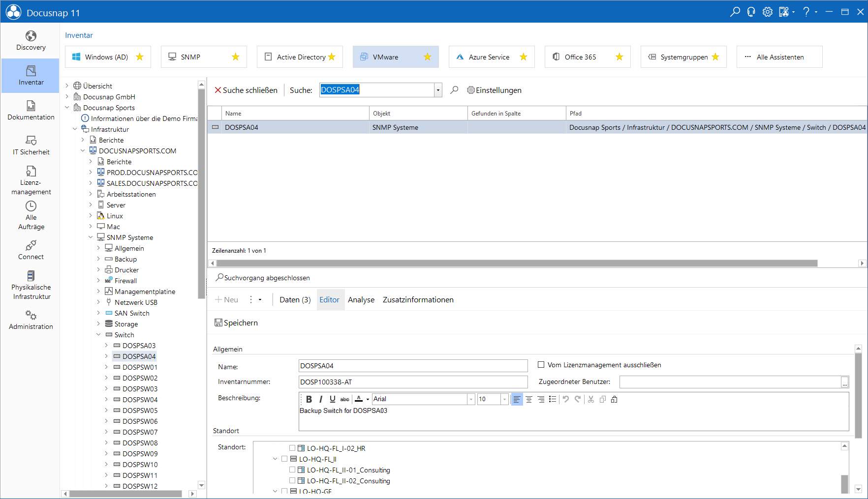Image resolution: width=868 pixels, height=499 pixels.
Task: Paste into the description editor
Action: (614, 399)
